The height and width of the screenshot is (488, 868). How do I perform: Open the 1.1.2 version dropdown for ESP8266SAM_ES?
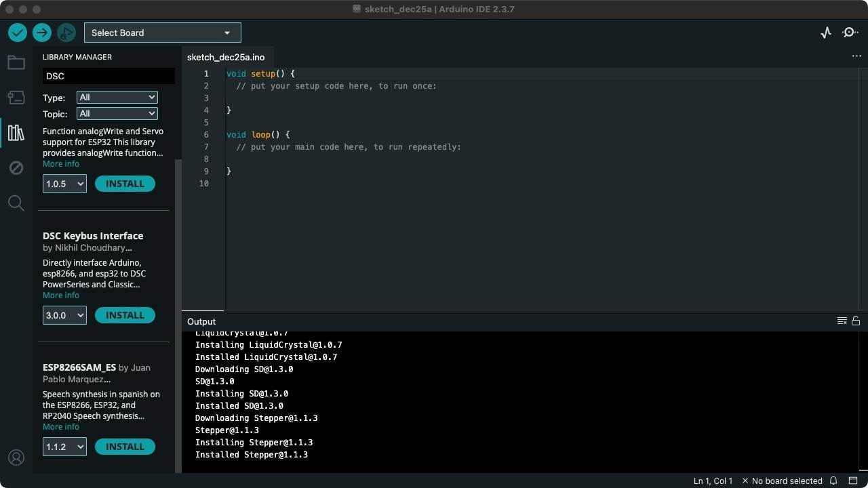tap(64, 447)
